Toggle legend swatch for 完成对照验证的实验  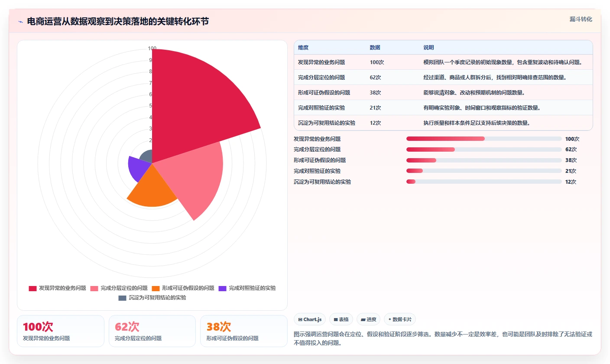(223, 288)
